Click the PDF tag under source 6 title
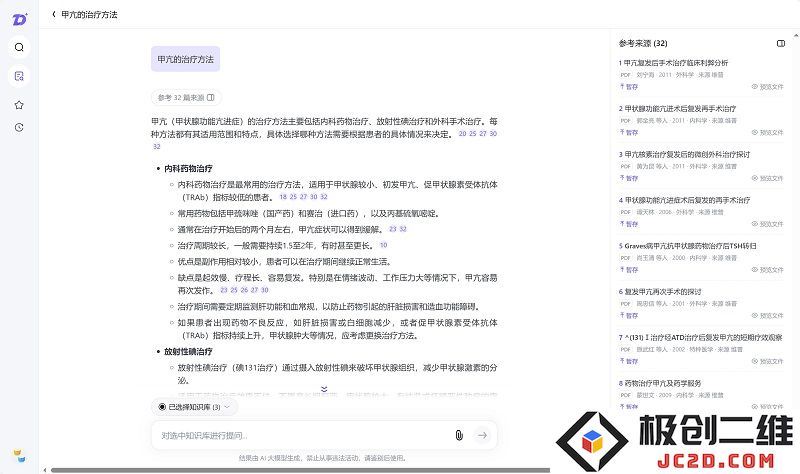 coord(626,304)
